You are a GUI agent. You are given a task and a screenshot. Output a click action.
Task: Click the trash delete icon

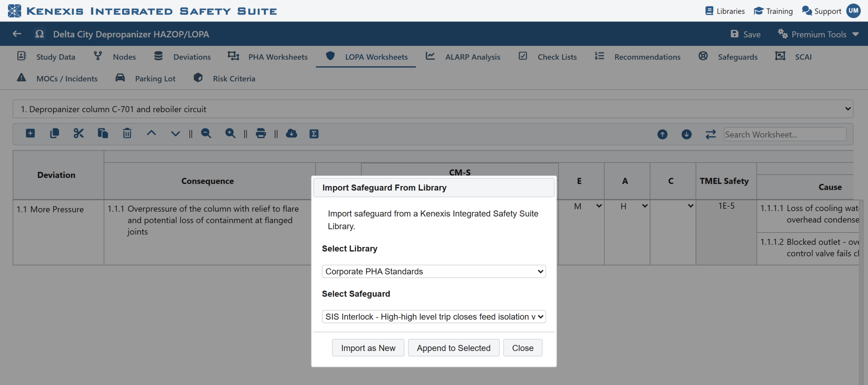pyautogui.click(x=127, y=133)
